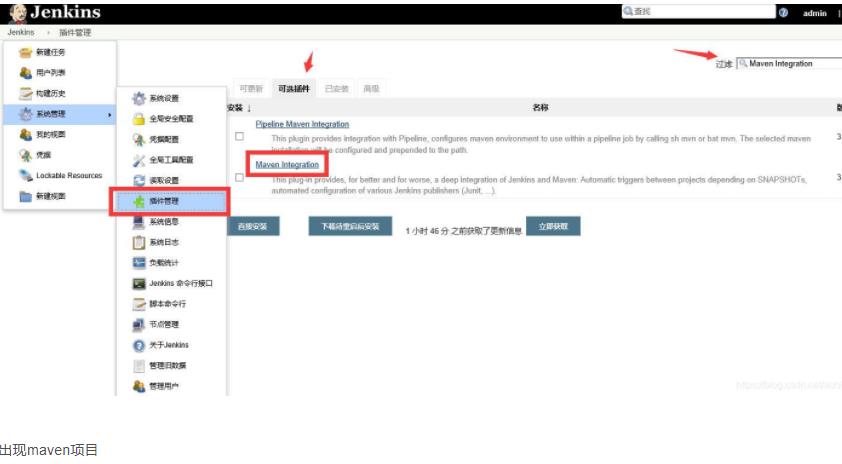Viewport: 842px width, 464px height.
Task: Click the 1 小时 46 分 update status text
Action: (464, 231)
